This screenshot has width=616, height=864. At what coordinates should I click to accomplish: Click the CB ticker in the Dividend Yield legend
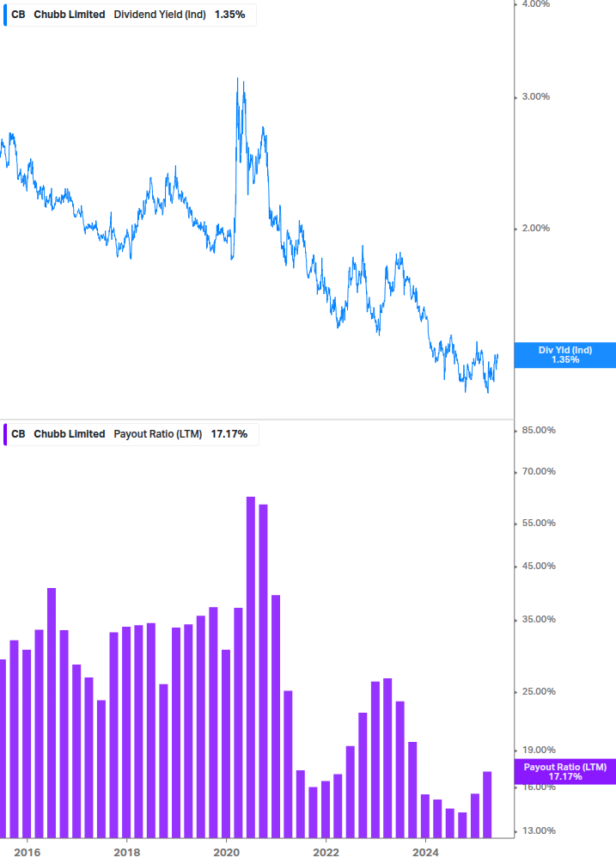(x=18, y=15)
